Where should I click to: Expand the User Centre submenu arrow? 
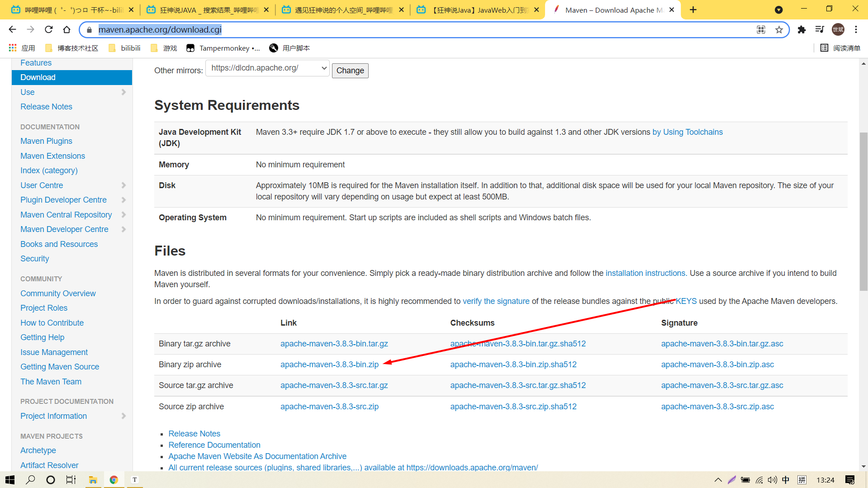click(123, 185)
